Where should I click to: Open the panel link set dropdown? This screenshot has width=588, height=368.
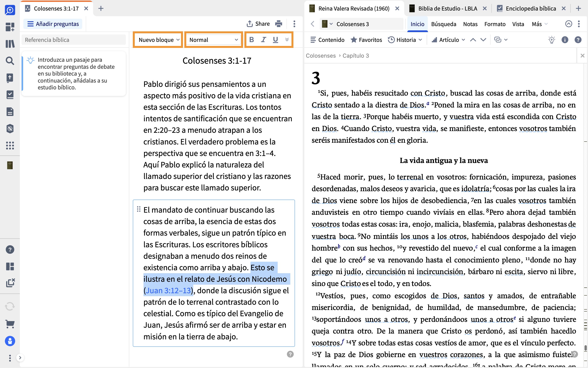click(501, 40)
